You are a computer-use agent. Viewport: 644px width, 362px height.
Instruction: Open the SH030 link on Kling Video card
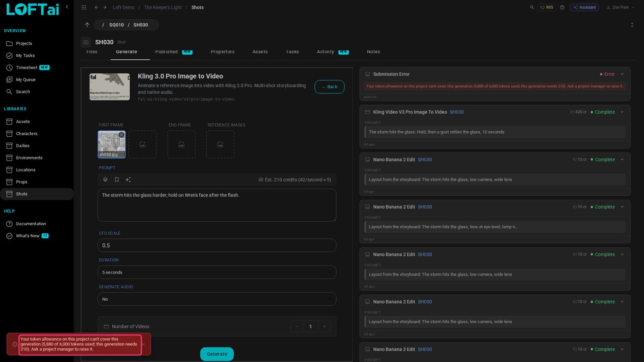point(457,112)
